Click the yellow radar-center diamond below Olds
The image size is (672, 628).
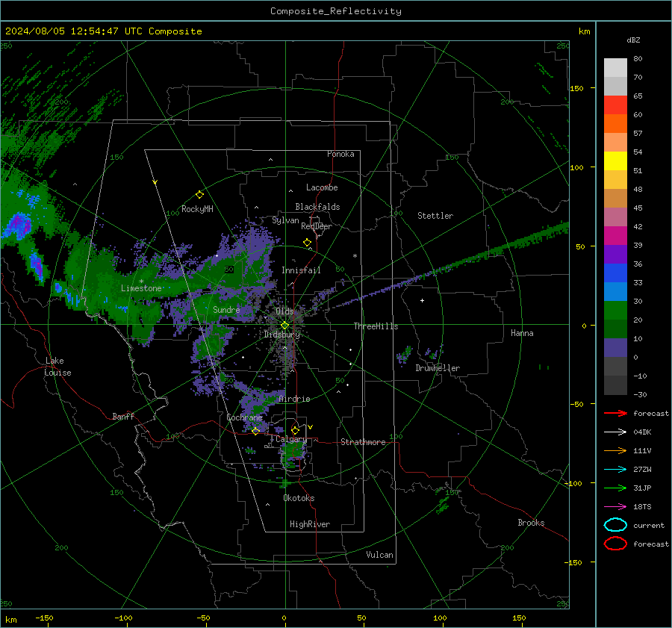[284, 326]
